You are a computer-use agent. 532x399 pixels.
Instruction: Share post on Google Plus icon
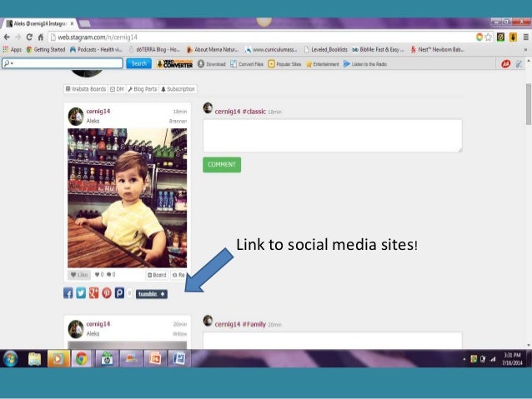93,293
